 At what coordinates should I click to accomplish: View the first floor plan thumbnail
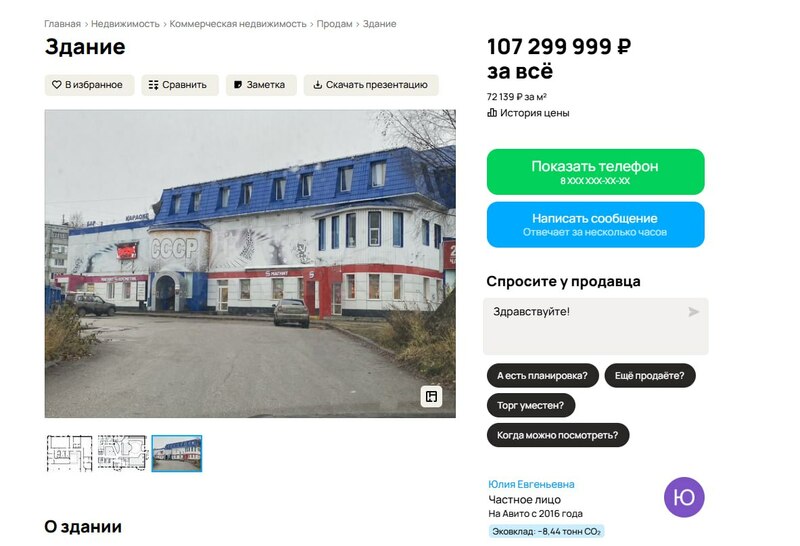69,453
